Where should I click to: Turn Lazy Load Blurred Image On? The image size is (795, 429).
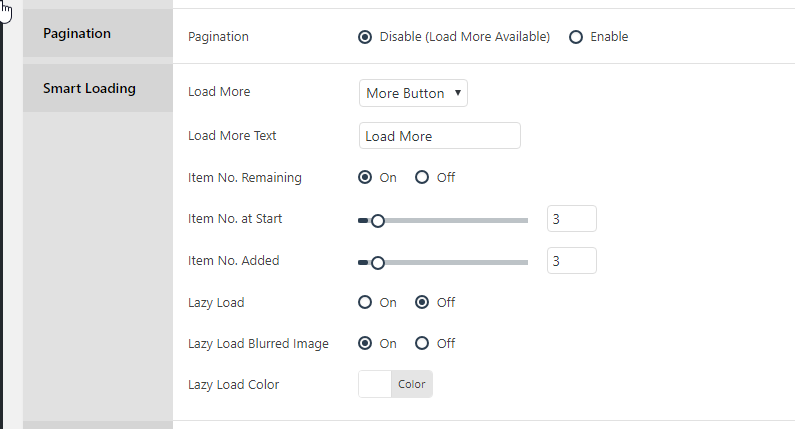click(365, 343)
